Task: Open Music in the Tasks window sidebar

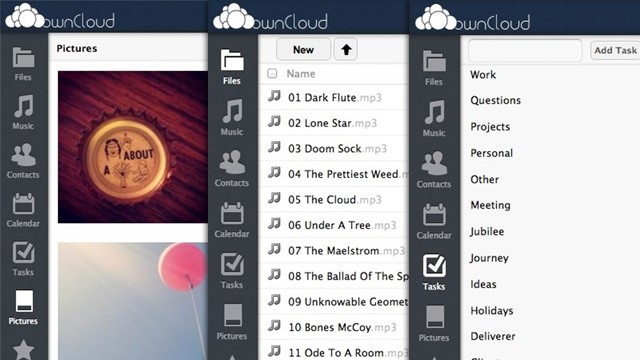Action: (x=434, y=118)
